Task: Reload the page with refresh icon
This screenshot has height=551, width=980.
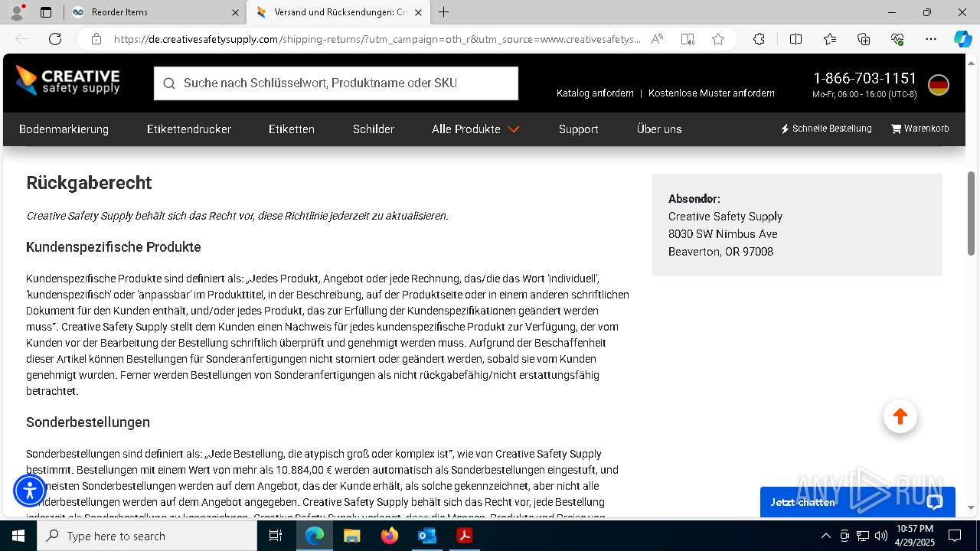Action: pos(55,39)
